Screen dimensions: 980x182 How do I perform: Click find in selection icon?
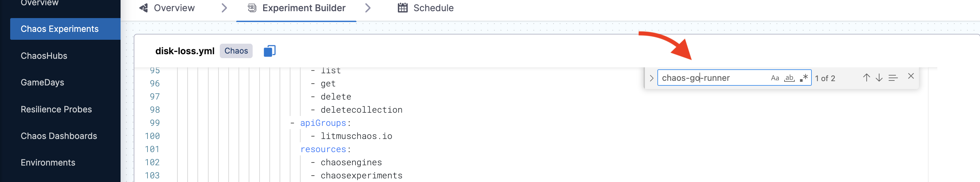(893, 78)
